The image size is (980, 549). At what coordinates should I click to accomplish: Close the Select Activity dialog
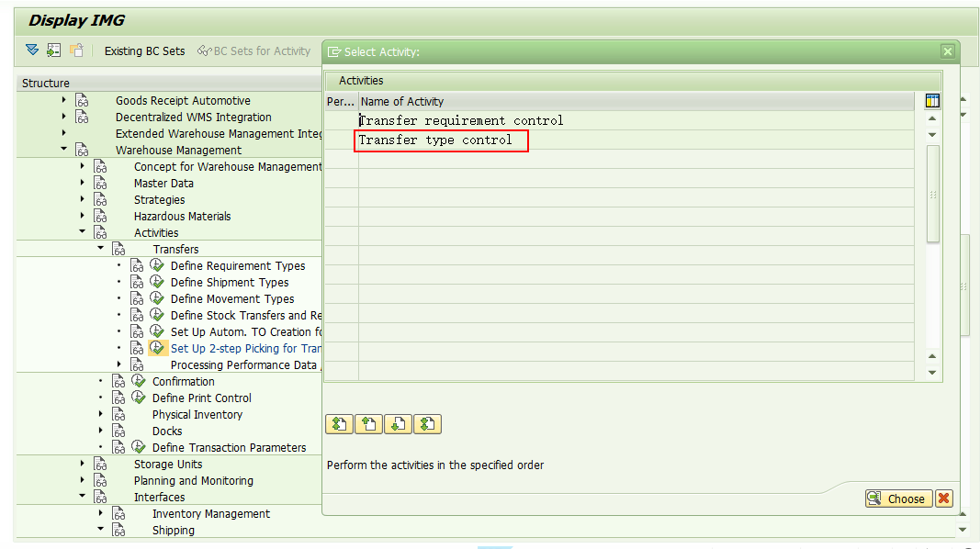[948, 51]
